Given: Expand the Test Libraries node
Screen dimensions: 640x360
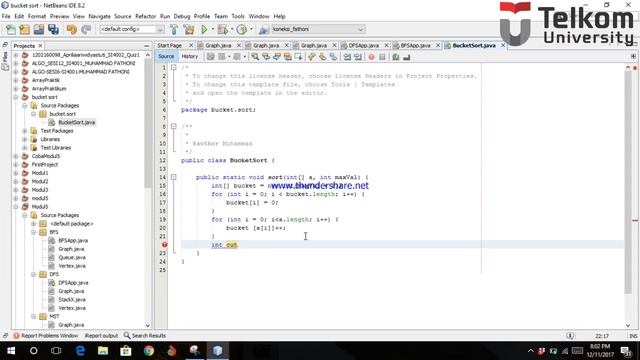Looking at the screenshot, I should point(24,148).
